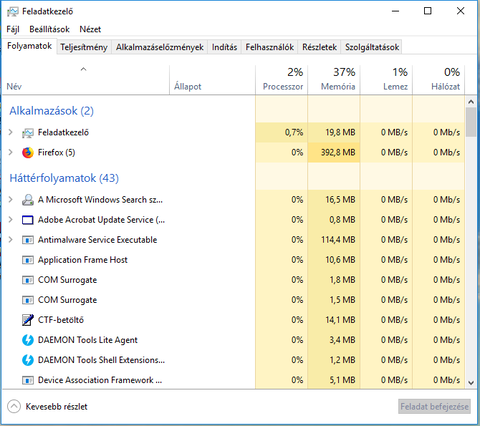The height and width of the screenshot is (426, 480).
Task: Sort by the Név column header
Action: [x=86, y=80]
